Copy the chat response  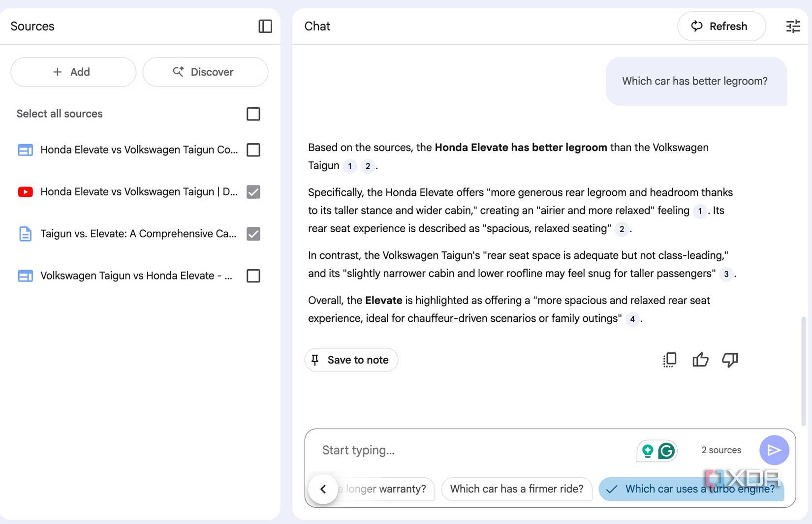pos(670,360)
